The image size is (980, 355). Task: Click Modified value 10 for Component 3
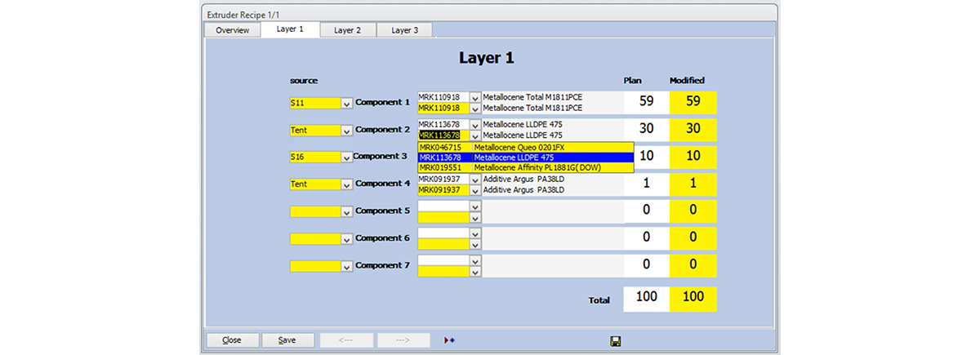click(693, 157)
